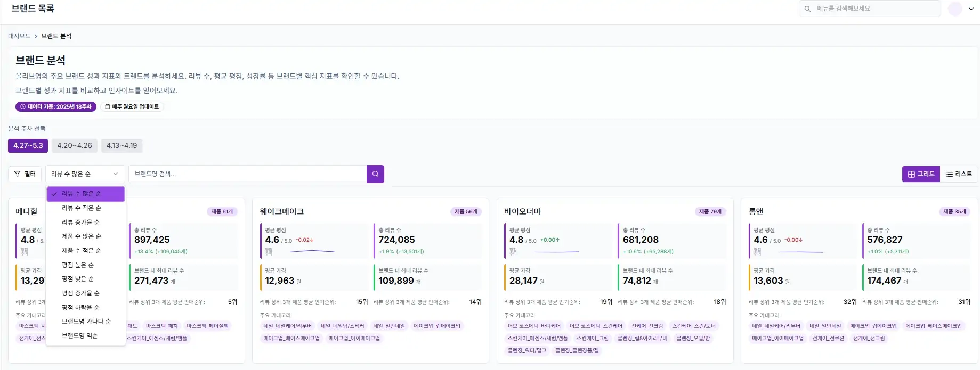Click the 데이터 기준: 2025년 18주차 badge

56,106
